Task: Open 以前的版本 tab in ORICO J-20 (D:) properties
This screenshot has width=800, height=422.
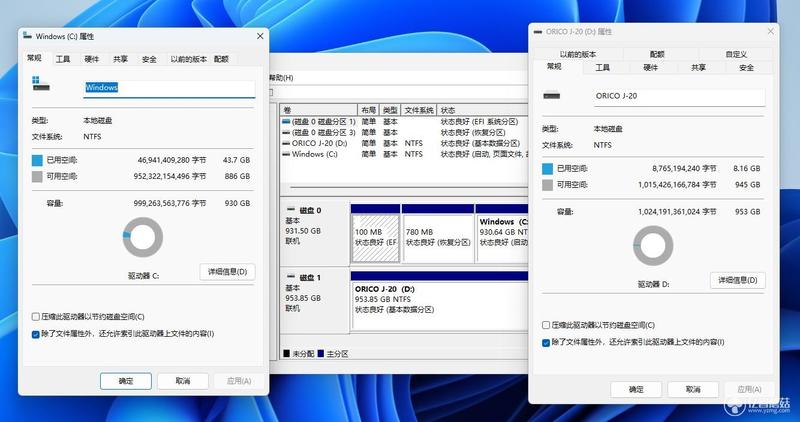Action: click(x=578, y=54)
